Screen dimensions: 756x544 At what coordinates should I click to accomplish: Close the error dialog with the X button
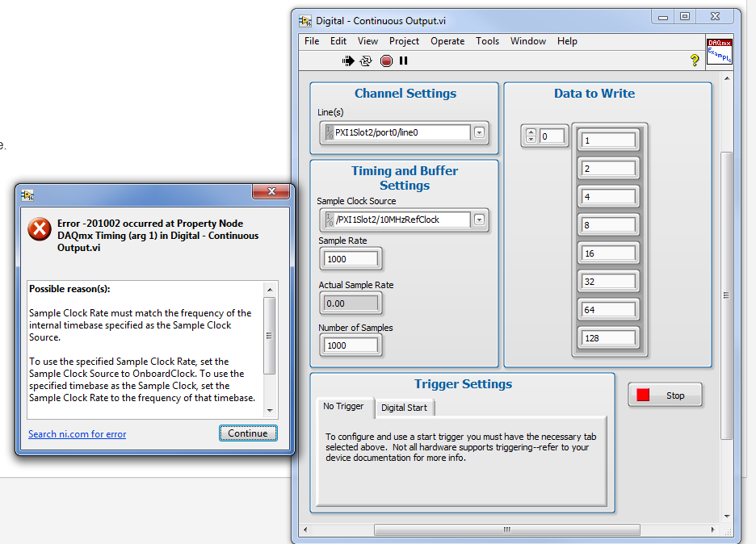coord(271,191)
